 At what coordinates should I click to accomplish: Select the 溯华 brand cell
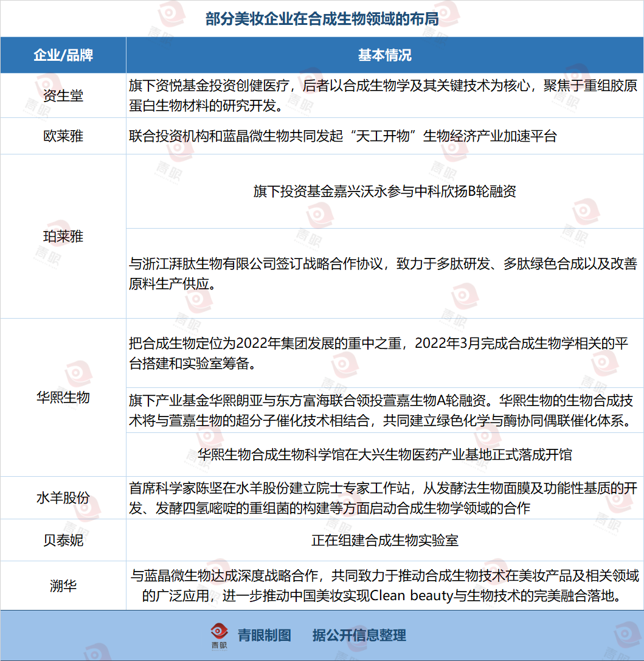[63, 586]
